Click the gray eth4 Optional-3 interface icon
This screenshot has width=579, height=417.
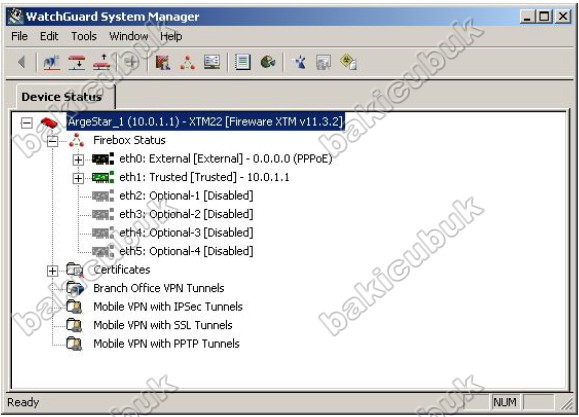click(103, 233)
